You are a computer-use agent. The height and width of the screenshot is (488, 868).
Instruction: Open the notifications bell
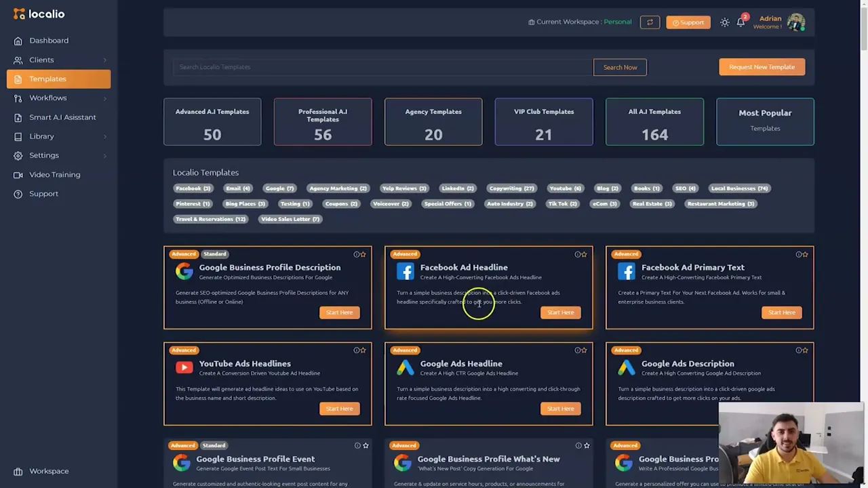[741, 22]
